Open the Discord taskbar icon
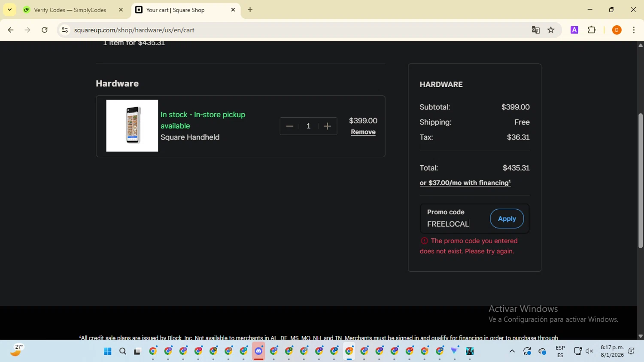 point(258,351)
